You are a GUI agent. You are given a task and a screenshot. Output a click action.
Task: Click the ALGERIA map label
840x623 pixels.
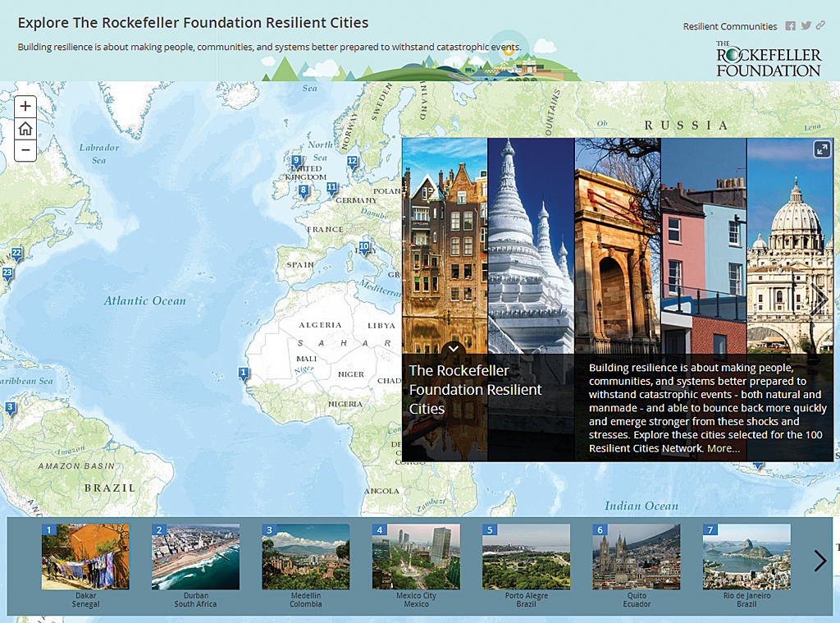click(x=320, y=325)
